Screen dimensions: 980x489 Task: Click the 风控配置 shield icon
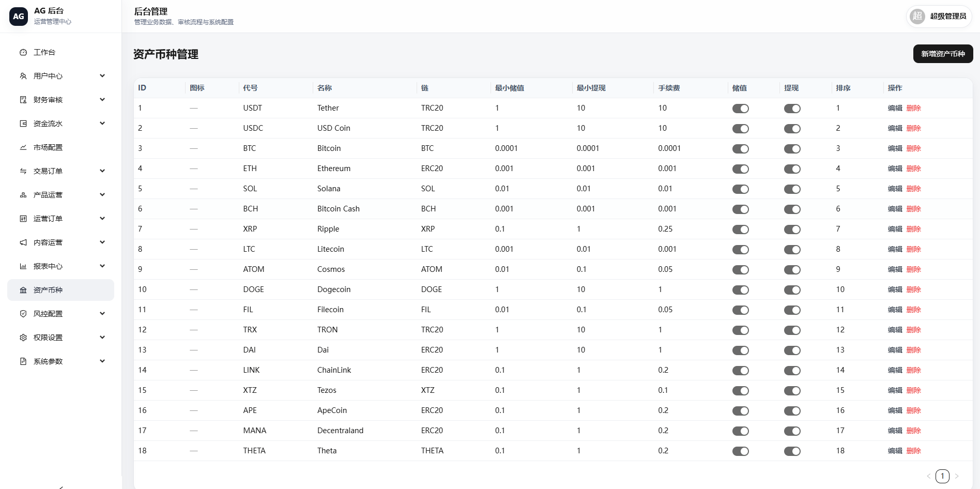point(23,314)
